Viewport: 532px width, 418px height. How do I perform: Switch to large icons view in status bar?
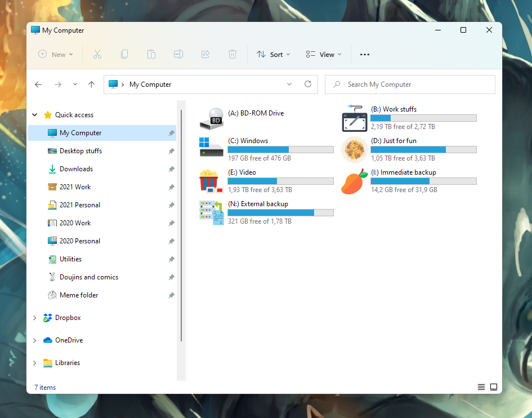(x=494, y=387)
